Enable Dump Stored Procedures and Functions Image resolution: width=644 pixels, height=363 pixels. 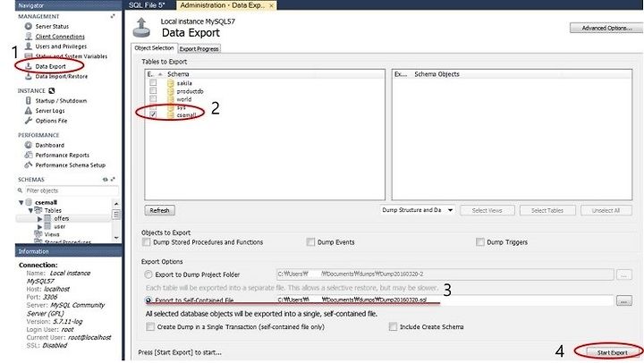pos(146,242)
